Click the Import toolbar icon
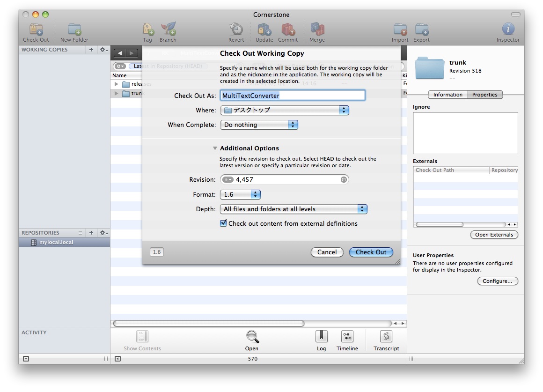543x392 pixels. coord(400,30)
